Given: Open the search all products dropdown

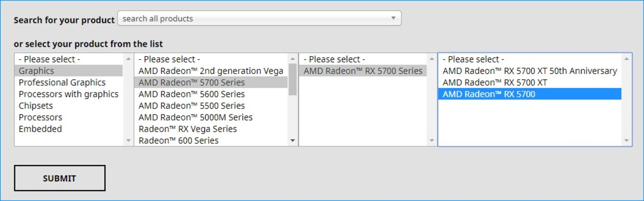Looking at the screenshot, I should coord(259,18).
